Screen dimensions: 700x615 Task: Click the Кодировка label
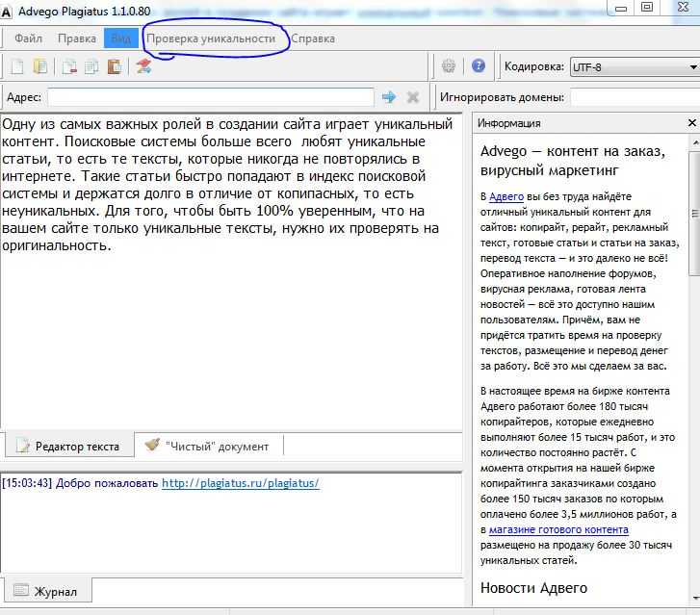point(534,66)
